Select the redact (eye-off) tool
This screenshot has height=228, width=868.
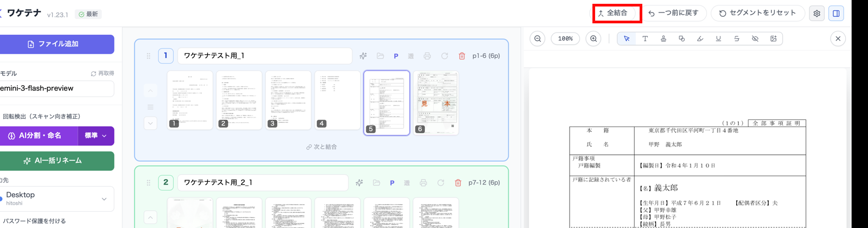coord(755,39)
